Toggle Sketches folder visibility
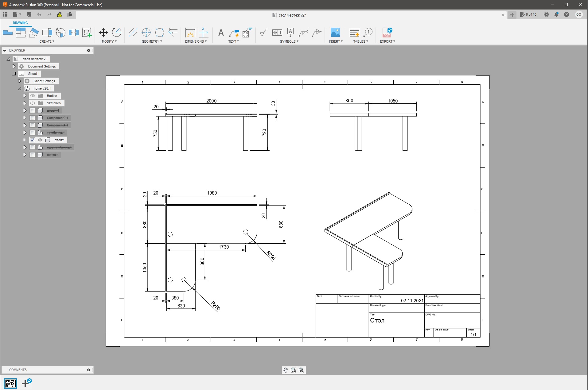 33,103
